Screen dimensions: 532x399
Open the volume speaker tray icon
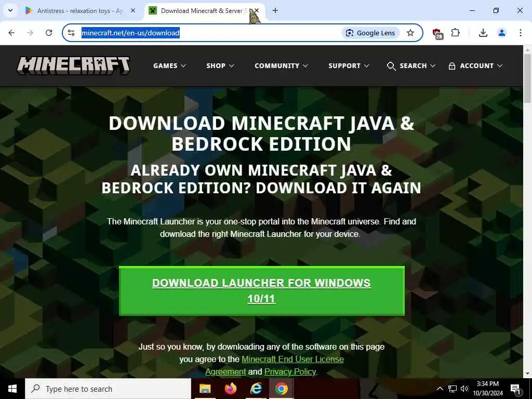464,389
